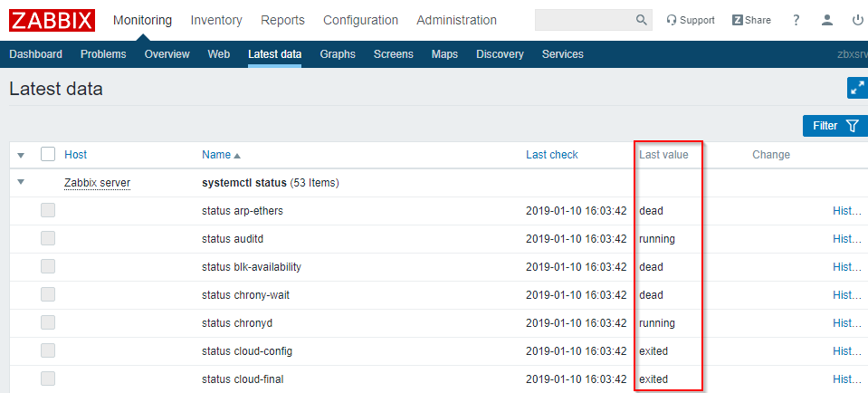Open the user profile icon

(x=827, y=20)
